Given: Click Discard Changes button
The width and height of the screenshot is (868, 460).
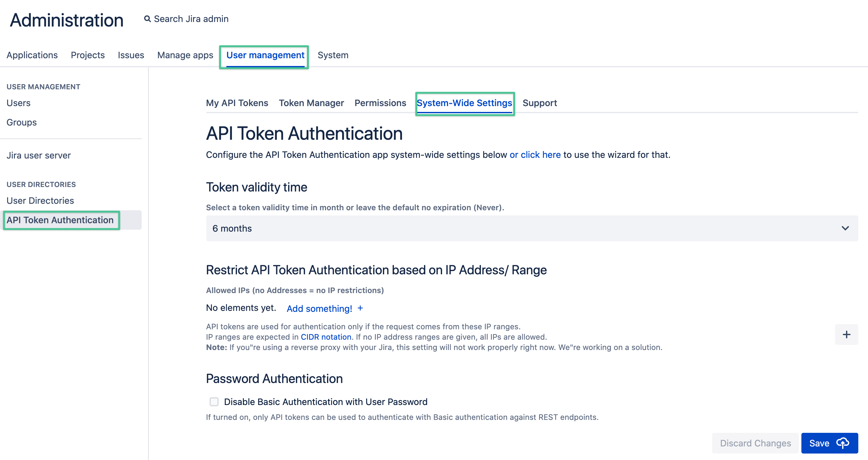Looking at the screenshot, I should [755, 443].
